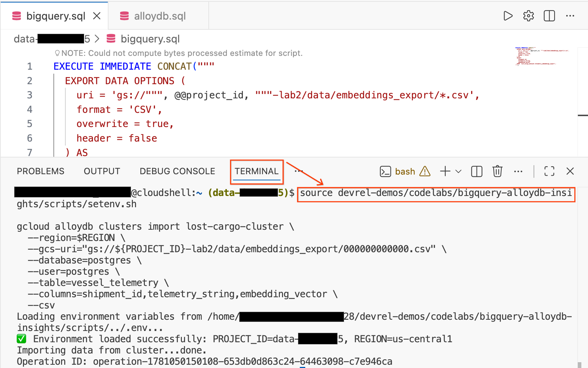Select the bigquery.sql editor tab
The image size is (588, 368).
[x=54, y=16]
